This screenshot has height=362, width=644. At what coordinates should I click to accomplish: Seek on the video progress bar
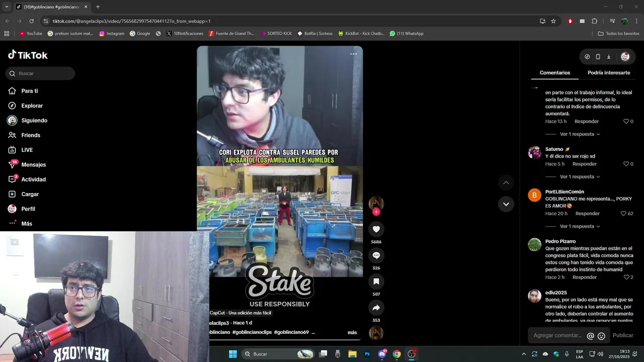click(286, 340)
